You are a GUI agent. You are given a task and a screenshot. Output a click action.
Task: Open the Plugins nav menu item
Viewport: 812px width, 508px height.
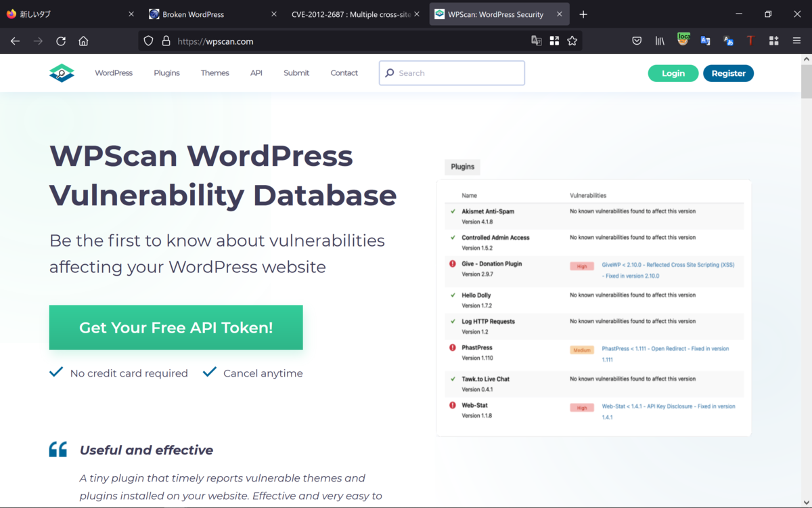pyautogui.click(x=166, y=73)
